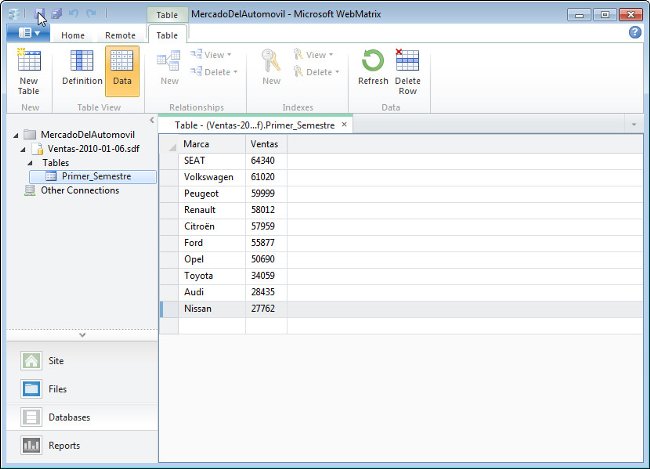Collapse the MercadoDelAutomovil tree node
The width and height of the screenshot is (650, 469).
(16, 135)
